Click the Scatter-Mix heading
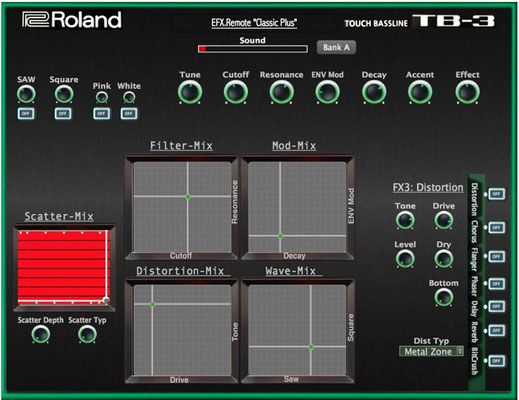The width and height of the screenshot is (519, 400). [59, 216]
